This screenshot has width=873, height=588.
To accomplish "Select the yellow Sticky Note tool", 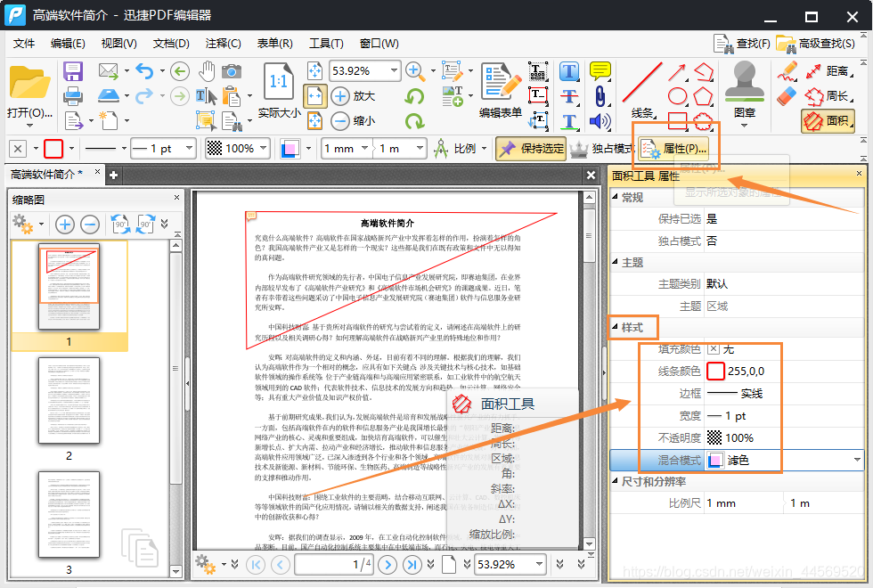I will 600,70.
